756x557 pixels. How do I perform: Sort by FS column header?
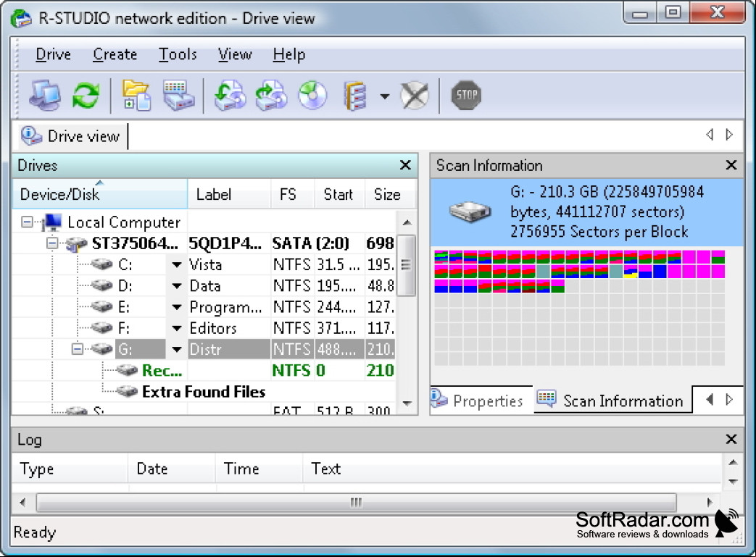pos(293,194)
